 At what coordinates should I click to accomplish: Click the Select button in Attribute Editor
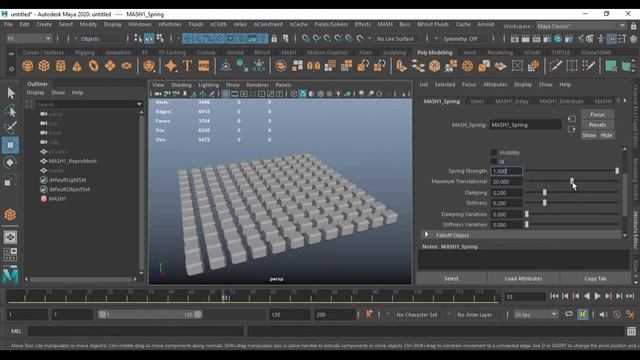point(451,278)
